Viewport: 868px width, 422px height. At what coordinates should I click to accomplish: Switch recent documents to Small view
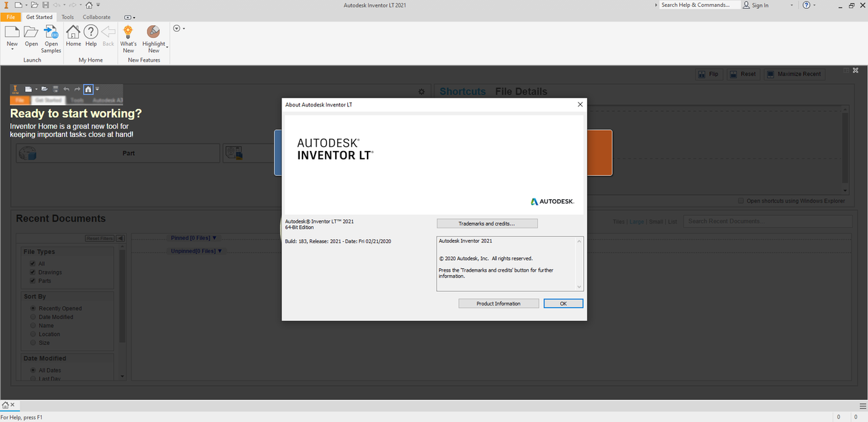coord(655,221)
